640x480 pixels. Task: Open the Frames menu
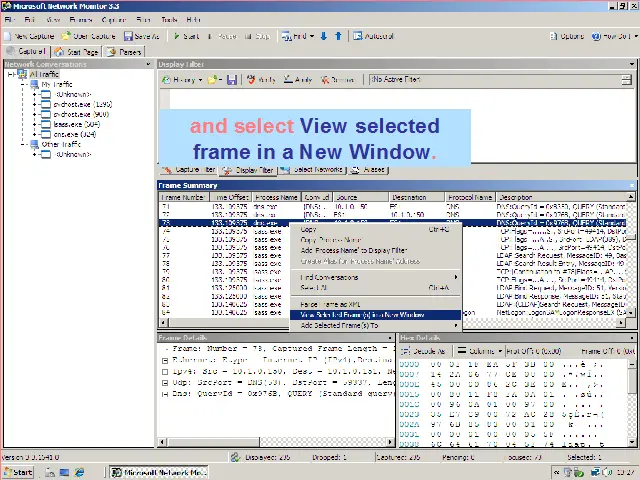[x=81, y=20]
